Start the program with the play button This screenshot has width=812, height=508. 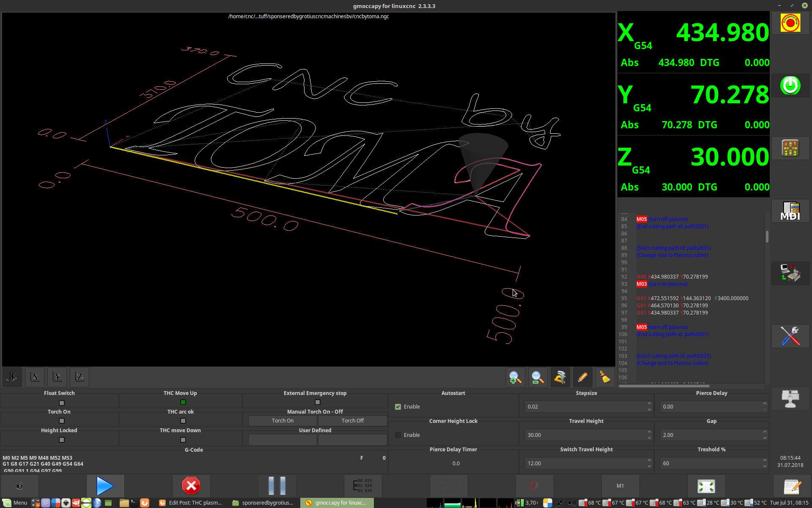[x=105, y=486]
